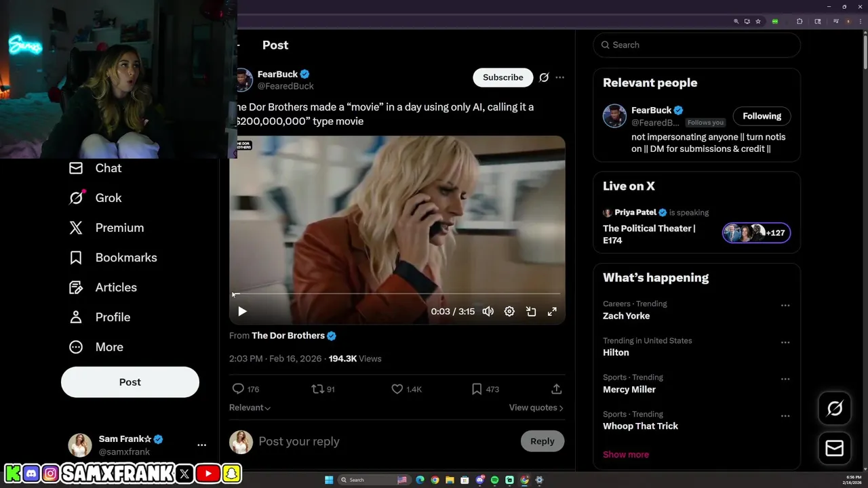
Task: Open Grok in the left sidebar
Action: [x=95, y=198]
